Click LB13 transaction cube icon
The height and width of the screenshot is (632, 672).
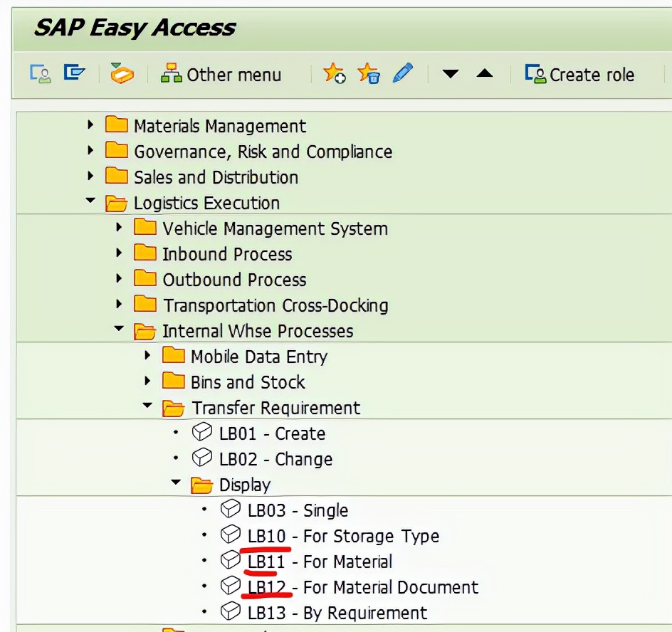tap(231, 611)
